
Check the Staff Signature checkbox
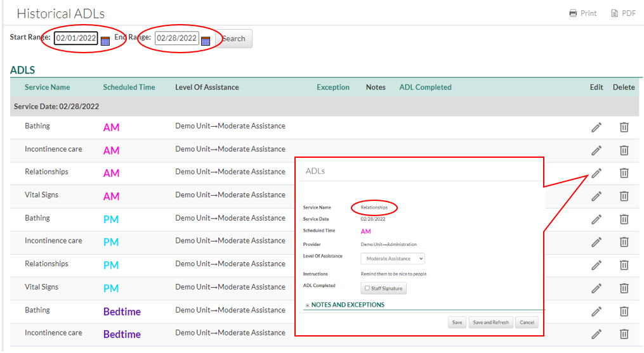367,288
